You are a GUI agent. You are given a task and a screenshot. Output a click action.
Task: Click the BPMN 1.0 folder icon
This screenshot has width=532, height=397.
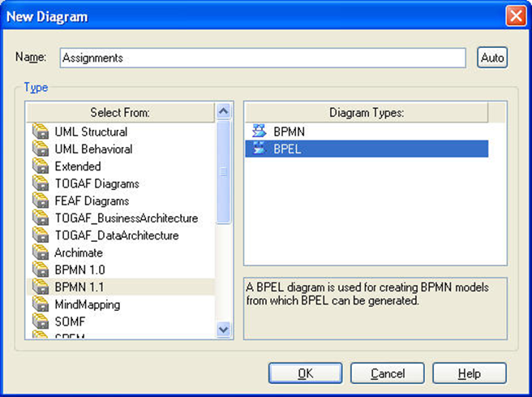point(41,270)
